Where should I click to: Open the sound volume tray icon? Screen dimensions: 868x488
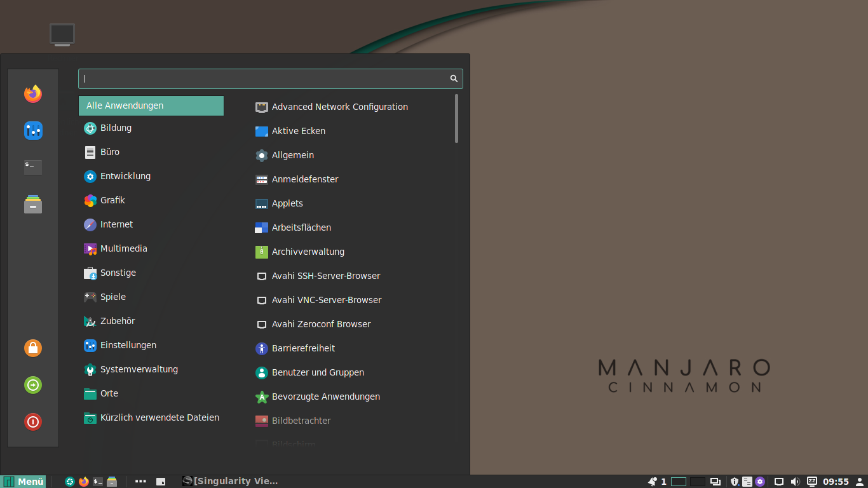[795, 482]
